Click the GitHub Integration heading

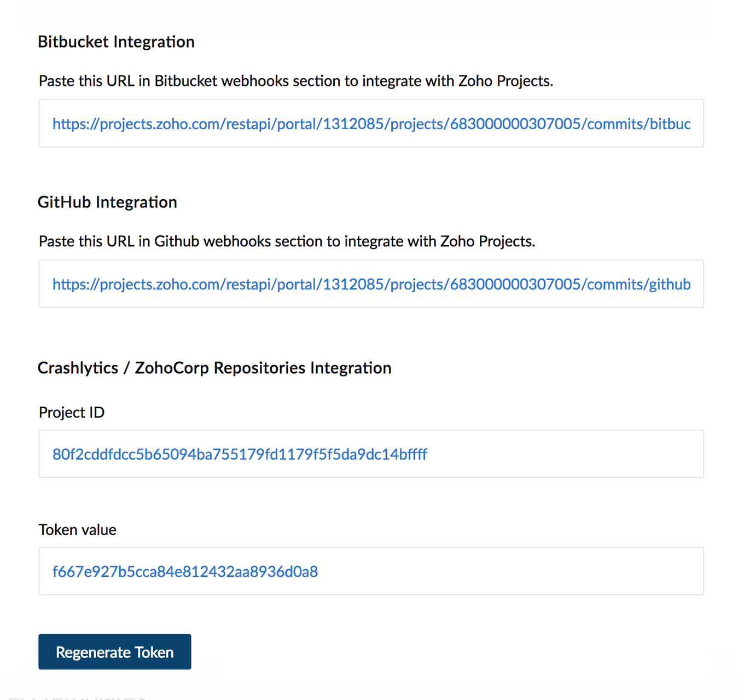click(x=107, y=203)
